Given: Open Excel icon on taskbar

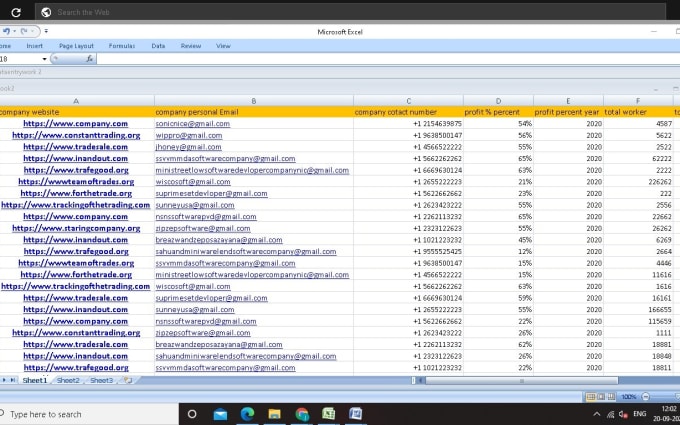Looking at the screenshot, I should click(x=328, y=414).
